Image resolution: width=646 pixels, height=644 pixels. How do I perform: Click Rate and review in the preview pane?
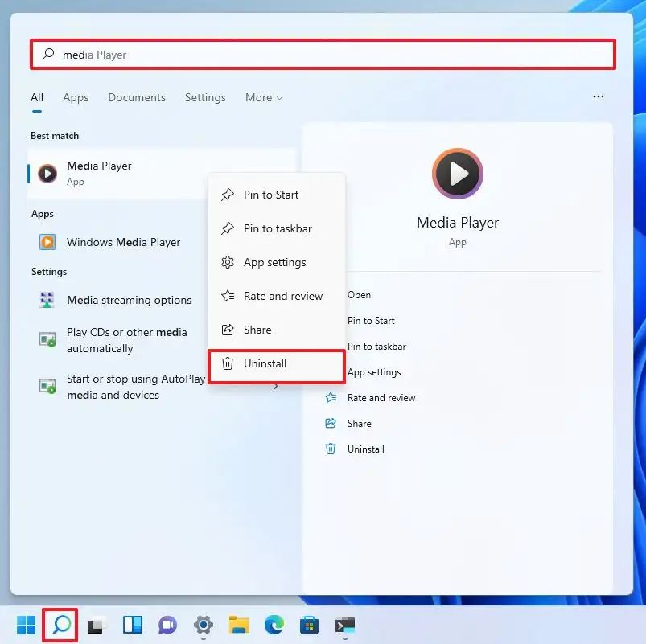pos(381,397)
